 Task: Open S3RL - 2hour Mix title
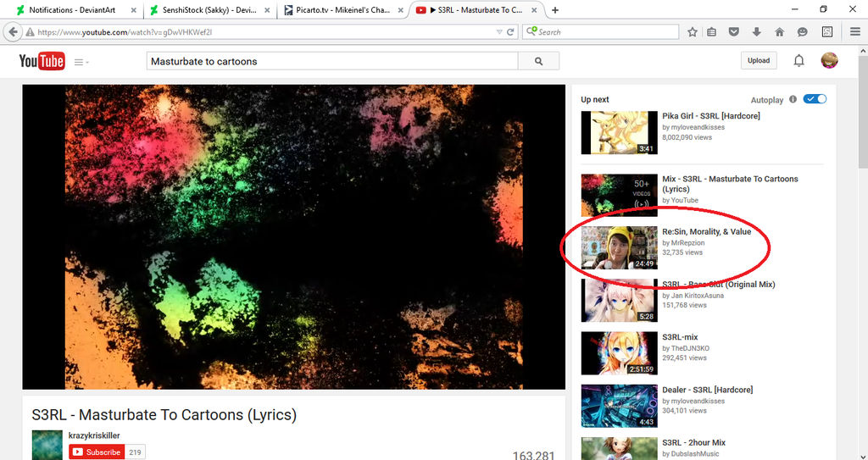point(693,442)
